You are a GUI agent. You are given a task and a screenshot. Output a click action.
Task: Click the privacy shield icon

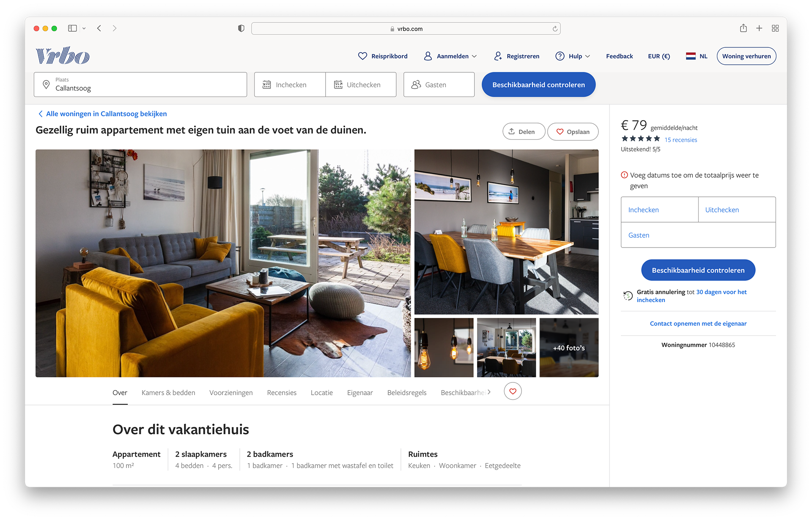point(241,28)
